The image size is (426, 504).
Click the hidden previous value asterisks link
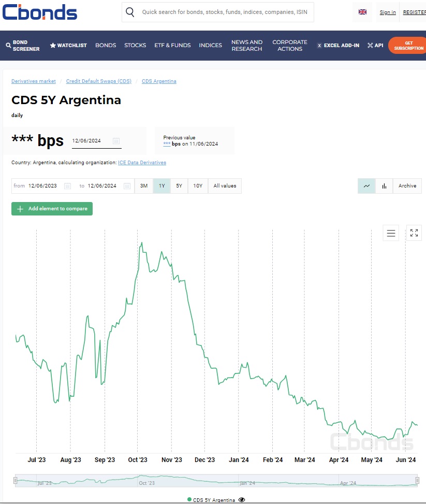[167, 143]
